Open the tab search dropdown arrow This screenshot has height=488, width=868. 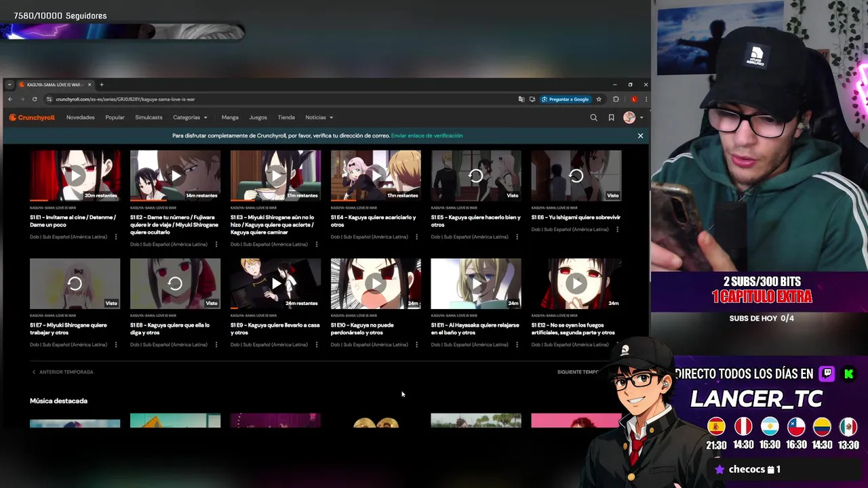click(9, 85)
